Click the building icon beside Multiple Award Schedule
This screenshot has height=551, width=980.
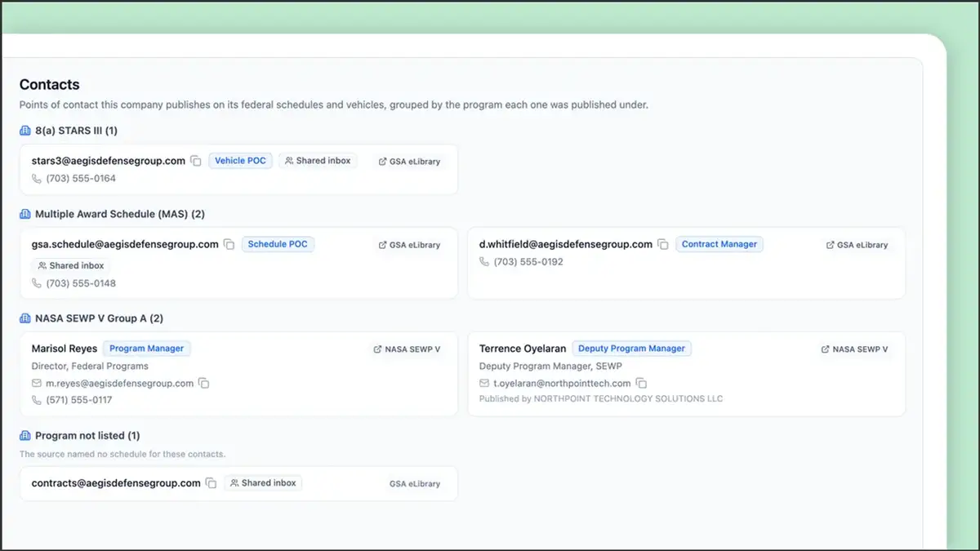tap(24, 214)
